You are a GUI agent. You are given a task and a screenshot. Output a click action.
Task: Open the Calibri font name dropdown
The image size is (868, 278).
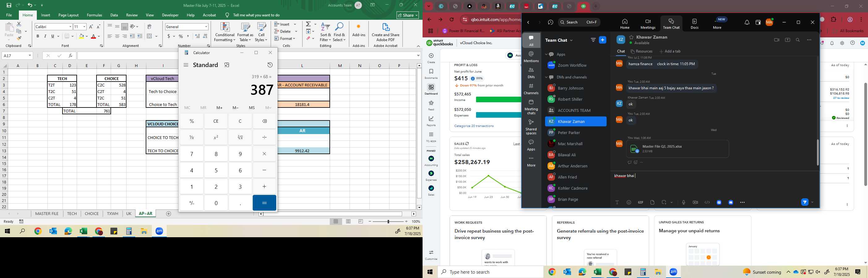click(x=71, y=27)
